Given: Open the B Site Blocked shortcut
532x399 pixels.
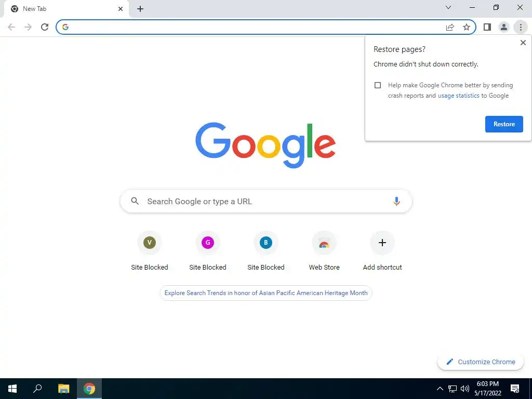Looking at the screenshot, I should tap(265, 251).
